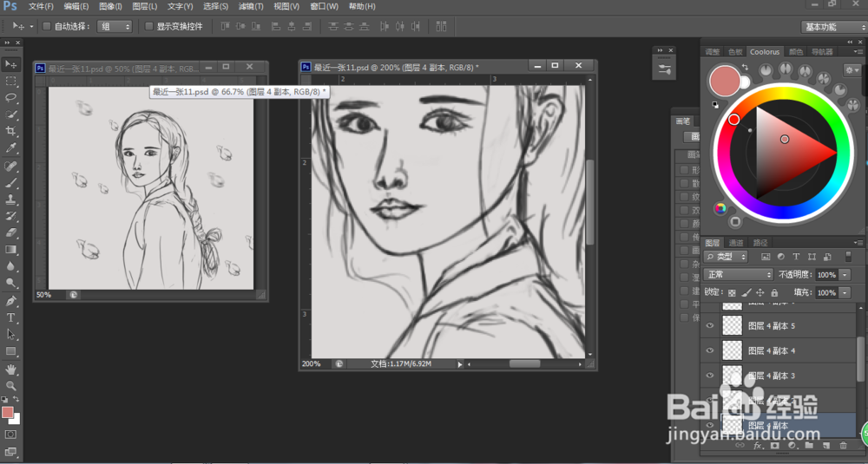The height and width of the screenshot is (464, 868).
Task: Select the Move tool in the toolbox
Action: pyautogui.click(x=11, y=65)
